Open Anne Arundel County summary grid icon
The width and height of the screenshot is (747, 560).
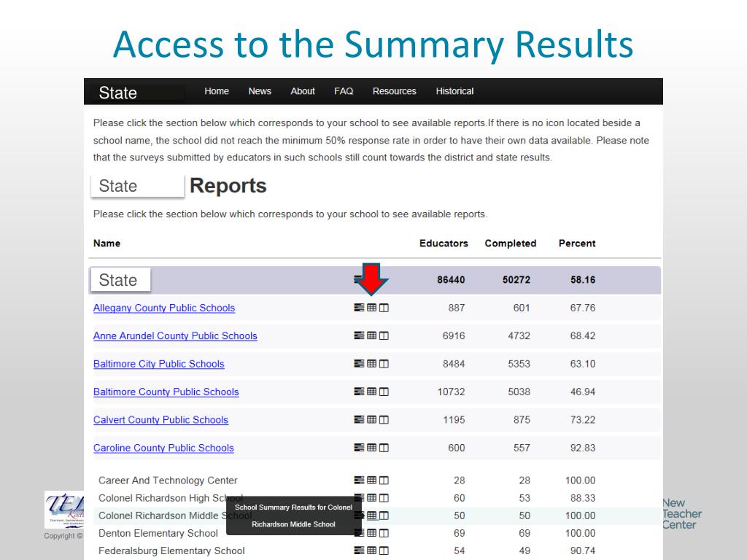click(x=371, y=335)
